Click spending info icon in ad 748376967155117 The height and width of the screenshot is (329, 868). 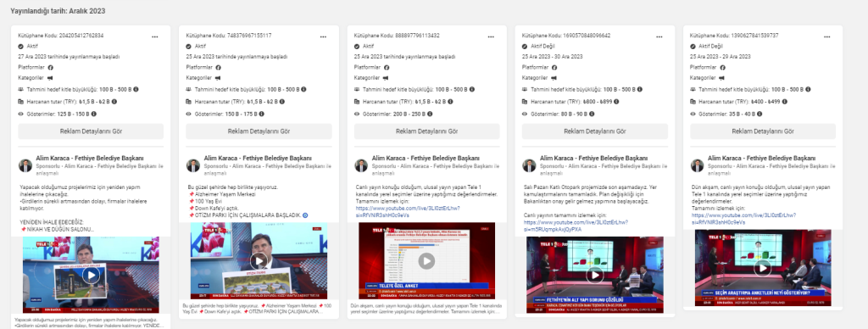point(283,102)
